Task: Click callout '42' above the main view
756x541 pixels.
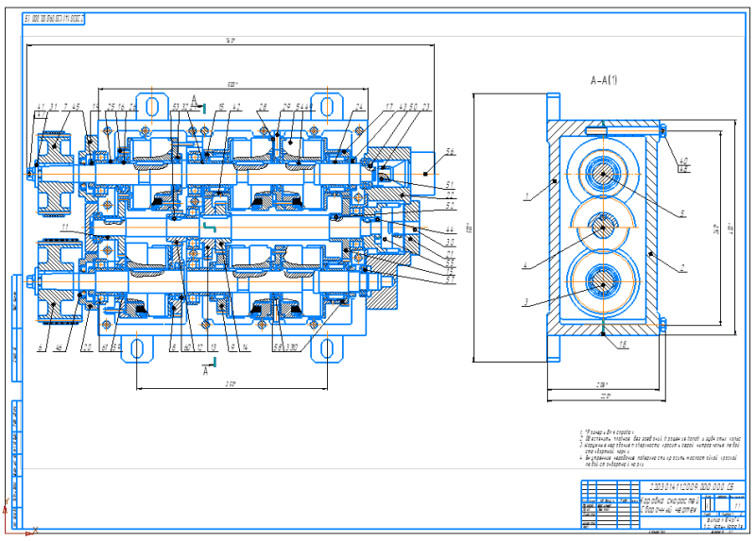Action: [235, 107]
